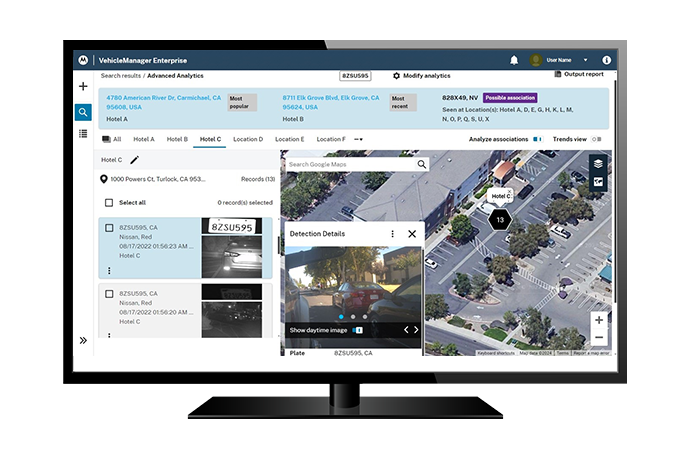Tick the Select all checkbox
The width and height of the screenshot is (690, 450).
click(109, 202)
